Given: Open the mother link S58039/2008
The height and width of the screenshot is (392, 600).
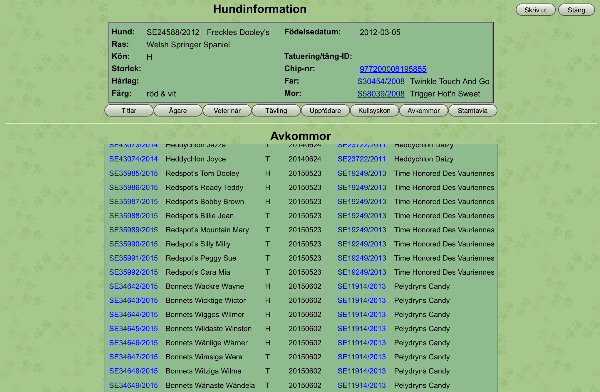Looking at the screenshot, I should point(381,94).
